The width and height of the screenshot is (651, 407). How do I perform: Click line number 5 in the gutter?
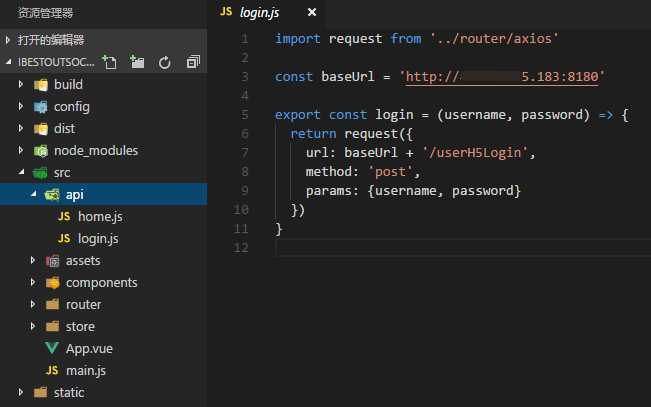[x=245, y=115]
